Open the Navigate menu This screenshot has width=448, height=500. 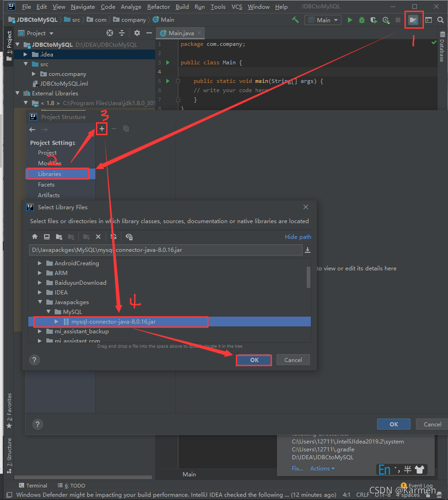[82, 6]
